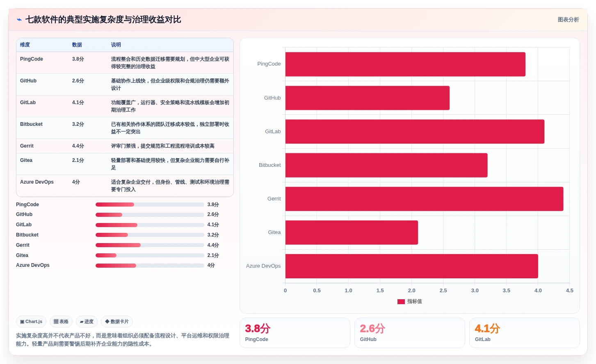Click the 图表分析 label in the header
The width and height of the screenshot is (596, 364).
[x=568, y=20]
